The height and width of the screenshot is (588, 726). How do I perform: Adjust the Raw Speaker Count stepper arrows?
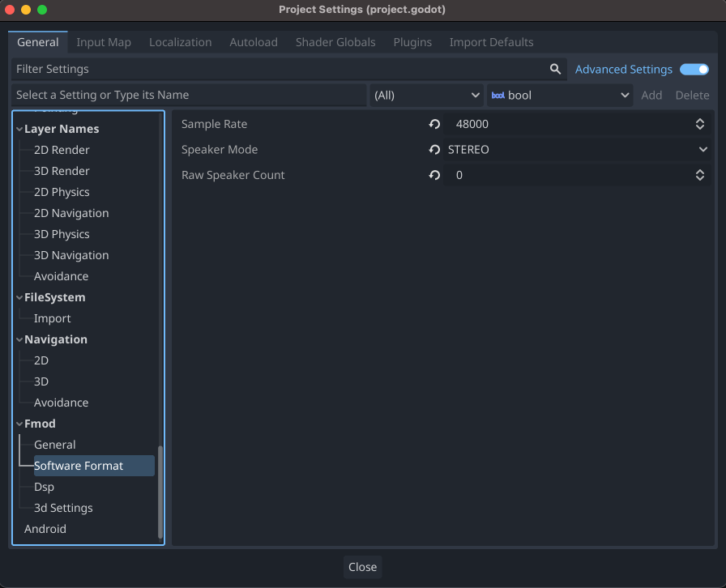(699, 175)
